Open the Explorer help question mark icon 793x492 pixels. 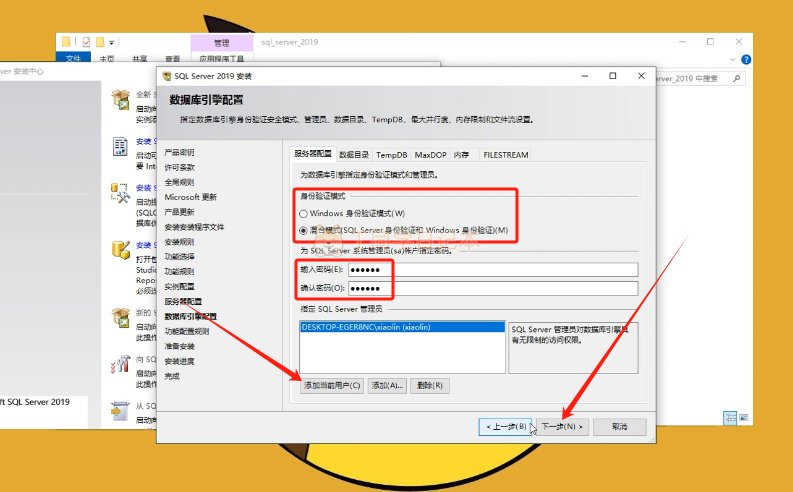(746, 60)
